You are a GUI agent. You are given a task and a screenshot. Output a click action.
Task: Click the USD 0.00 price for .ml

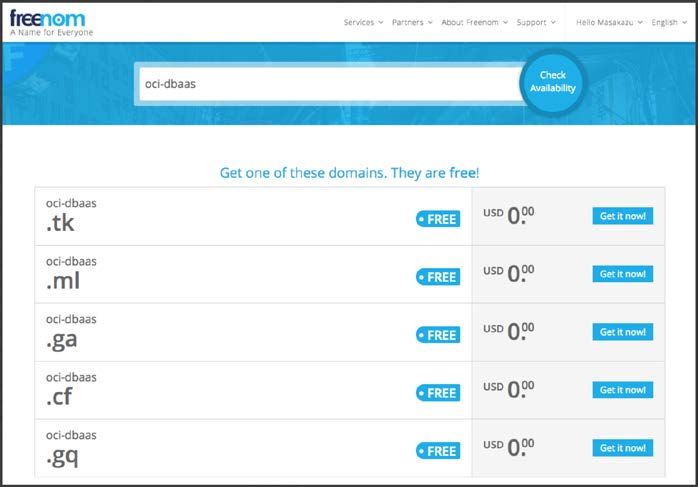[x=509, y=273]
